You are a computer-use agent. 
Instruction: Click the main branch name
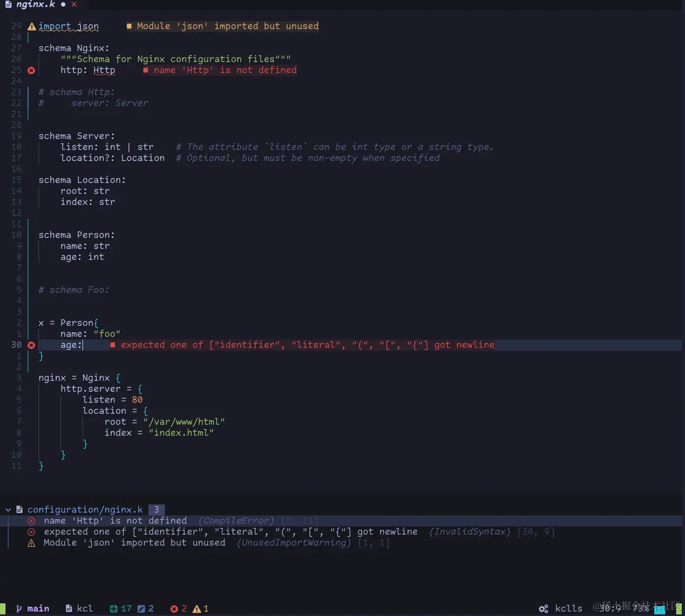[x=38, y=608]
